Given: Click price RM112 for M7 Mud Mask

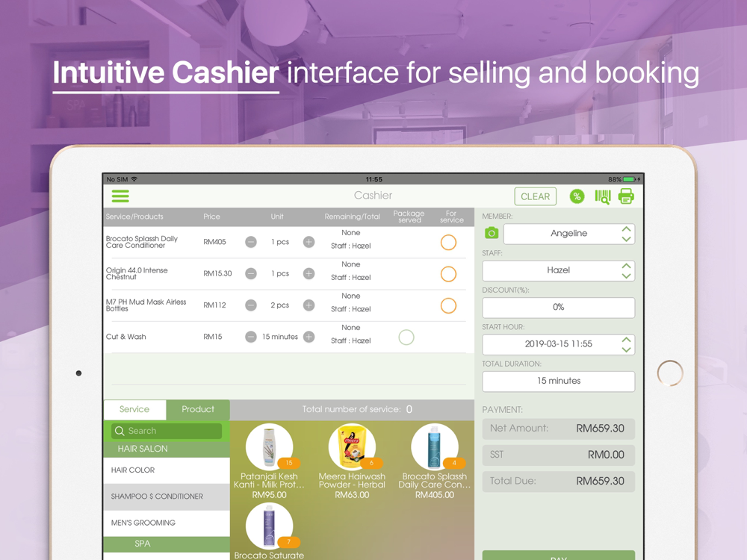Looking at the screenshot, I should click(214, 305).
